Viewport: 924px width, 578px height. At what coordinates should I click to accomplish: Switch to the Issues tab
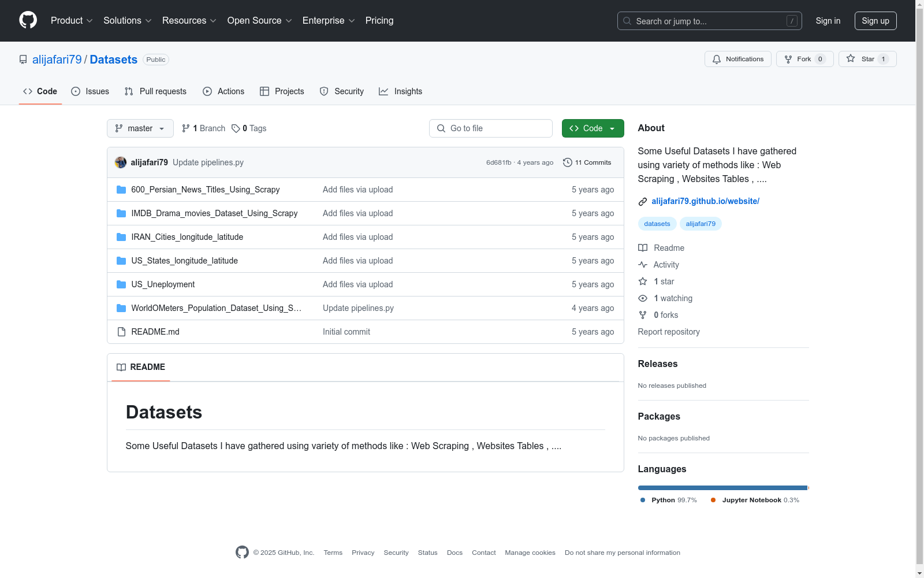click(90, 91)
